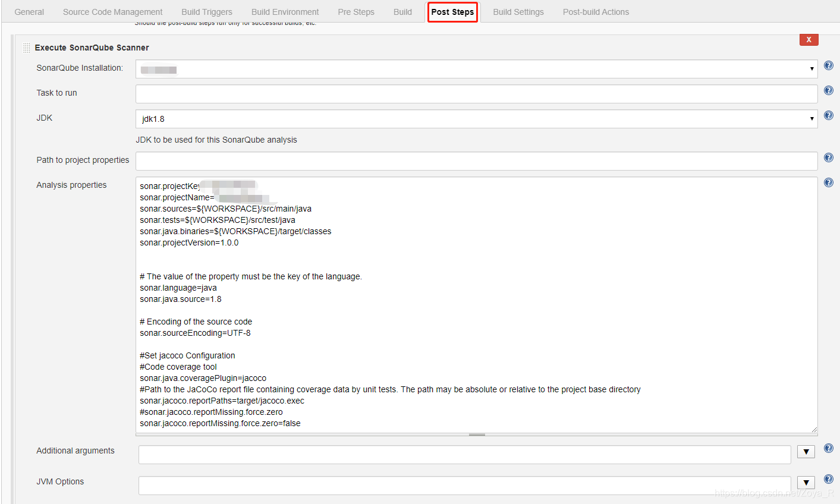Click the sonar.language=java line
The height and width of the screenshot is (504, 840).
pyautogui.click(x=178, y=288)
